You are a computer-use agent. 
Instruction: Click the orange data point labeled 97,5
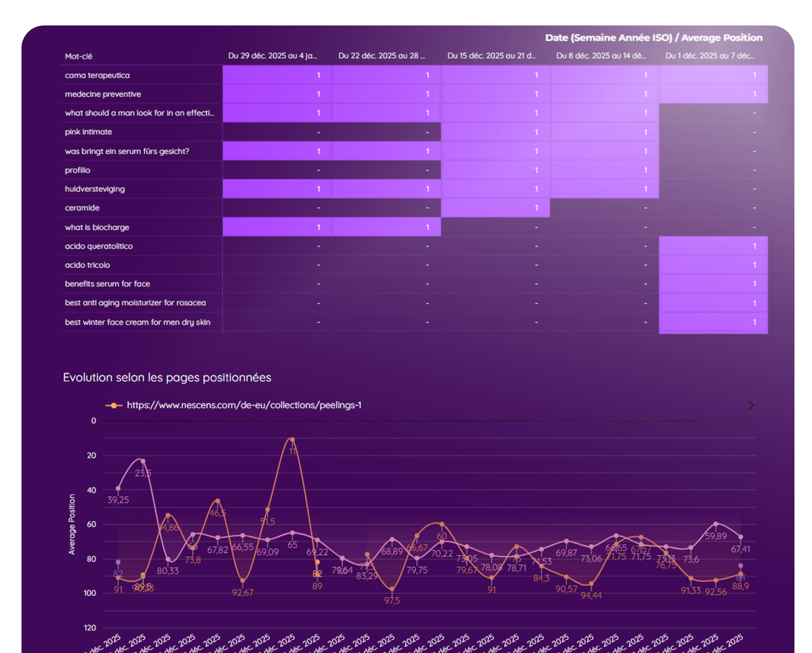pyautogui.click(x=392, y=589)
